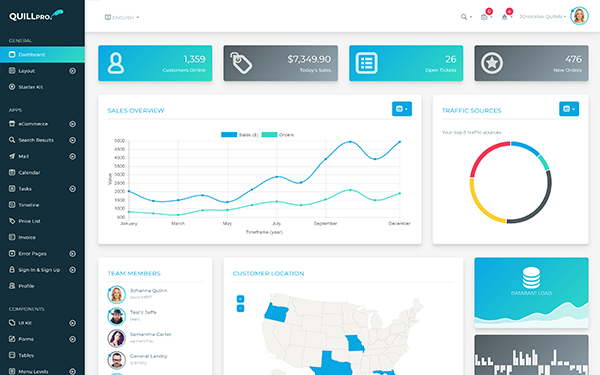Click the Customers Online card

pos(155,63)
